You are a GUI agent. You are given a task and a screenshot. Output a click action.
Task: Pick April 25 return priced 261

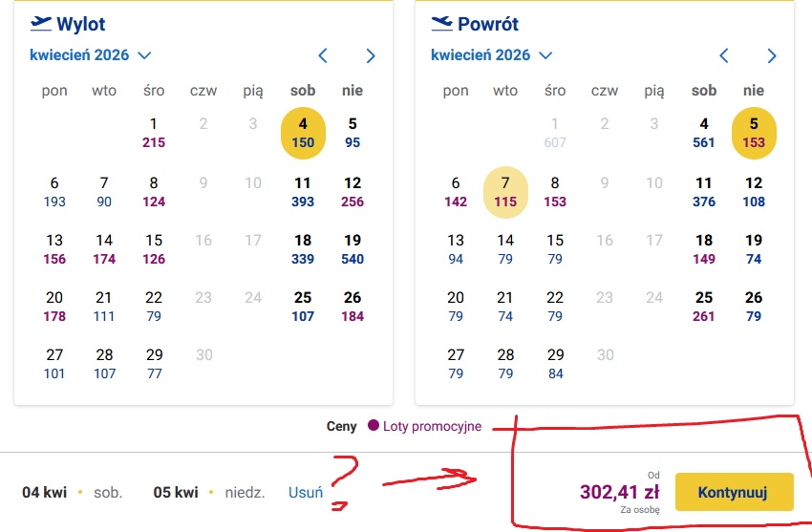pos(704,307)
